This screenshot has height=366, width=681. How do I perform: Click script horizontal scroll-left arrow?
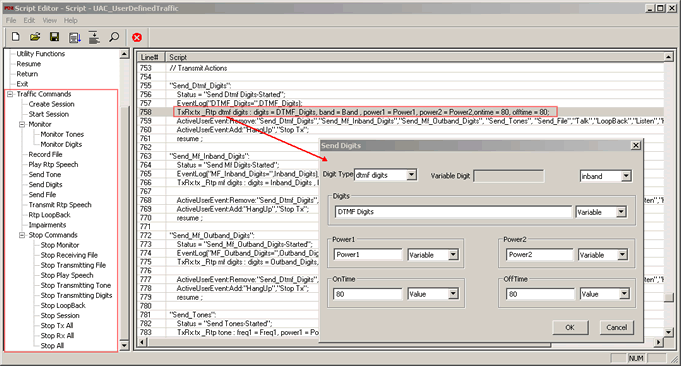[x=142, y=343]
